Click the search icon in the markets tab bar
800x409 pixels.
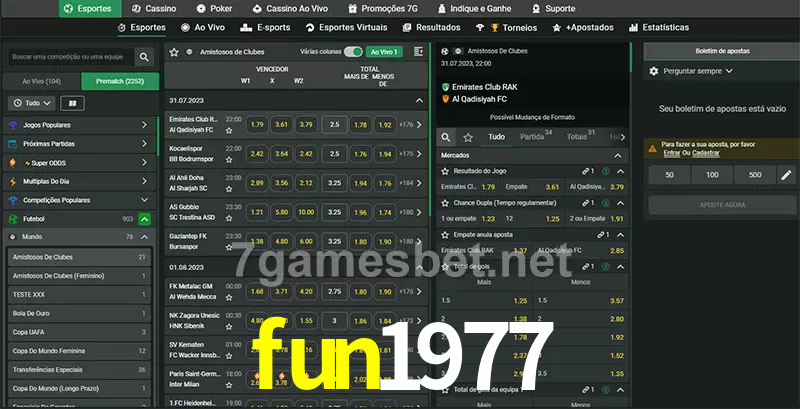tap(447, 136)
